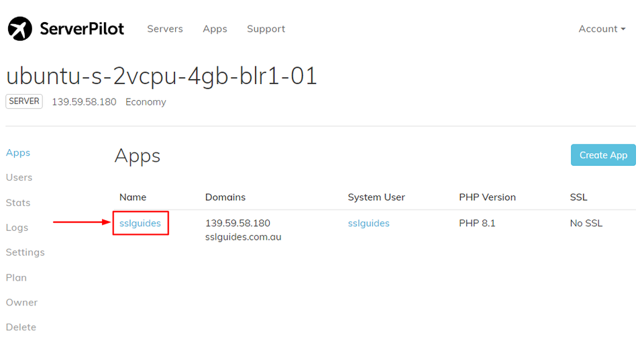644x339 pixels.
Task: Open the Account dropdown menu
Action: [x=602, y=29]
